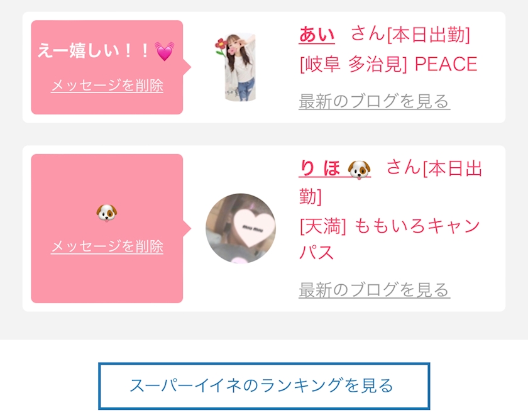Click the pink heart emoji in message
Screen dimensions: 528x420
coord(164,51)
